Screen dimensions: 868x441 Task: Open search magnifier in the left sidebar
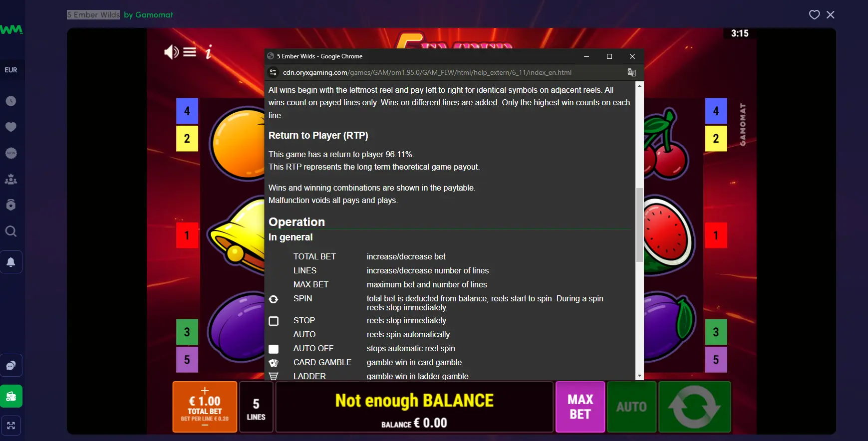pos(11,231)
